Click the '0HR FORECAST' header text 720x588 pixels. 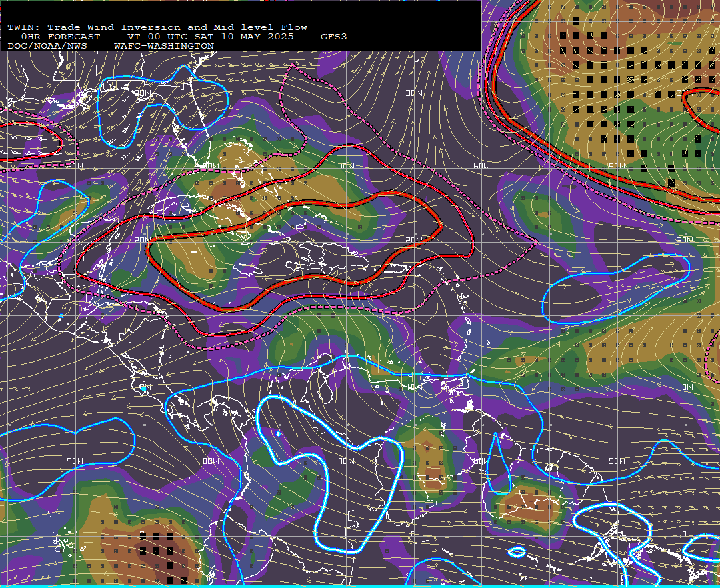point(60,37)
